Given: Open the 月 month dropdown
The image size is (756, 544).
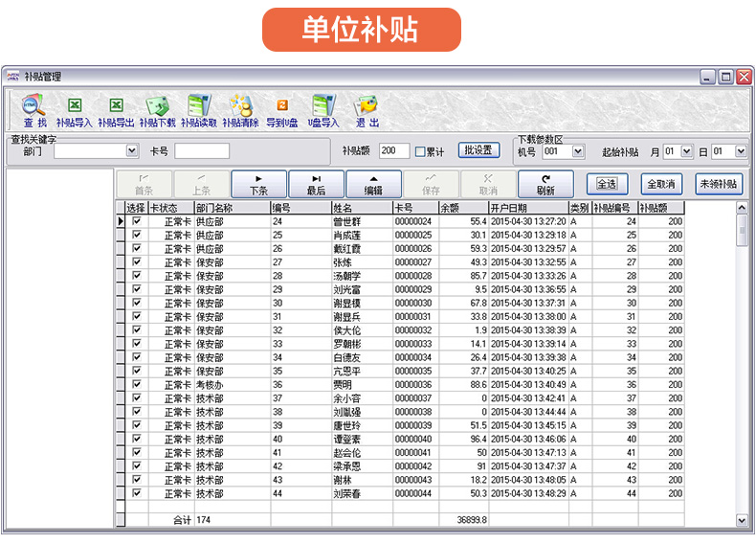Looking at the screenshot, I should pos(685,151).
